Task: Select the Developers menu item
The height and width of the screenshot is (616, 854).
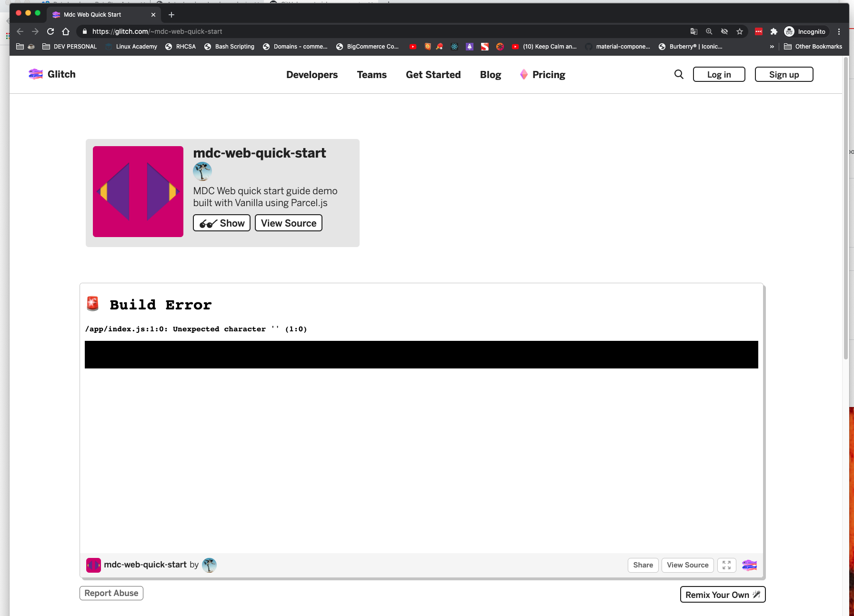Action: coord(311,74)
